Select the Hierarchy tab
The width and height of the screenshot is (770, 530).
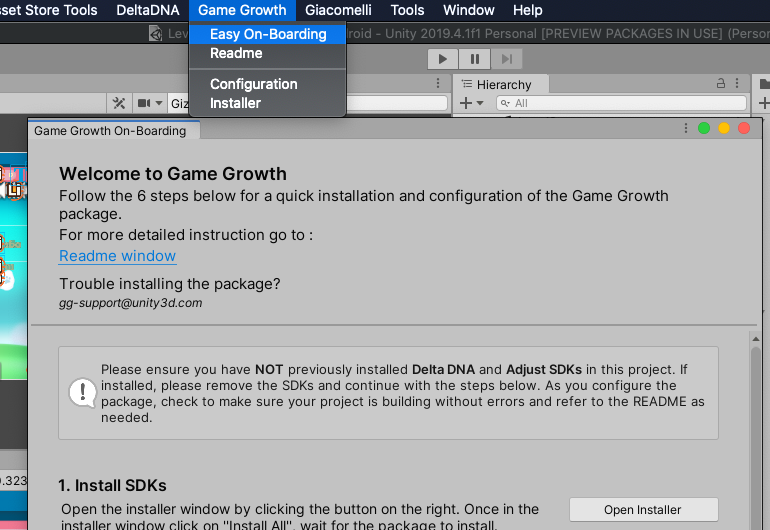(501, 84)
